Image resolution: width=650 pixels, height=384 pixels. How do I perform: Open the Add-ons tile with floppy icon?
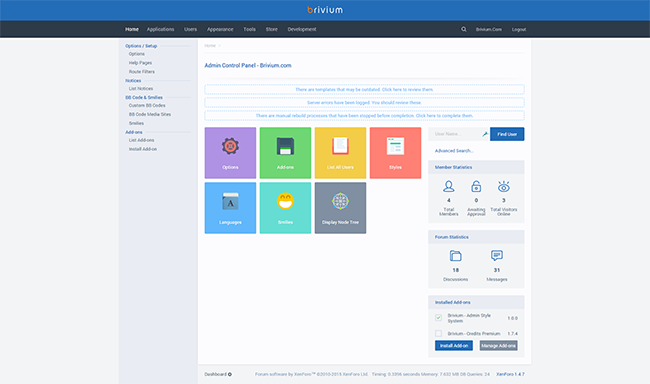pyautogui.click(x=285, y=153)
